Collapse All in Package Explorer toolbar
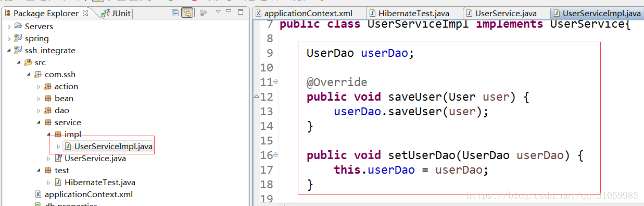 tap(175, 13)
